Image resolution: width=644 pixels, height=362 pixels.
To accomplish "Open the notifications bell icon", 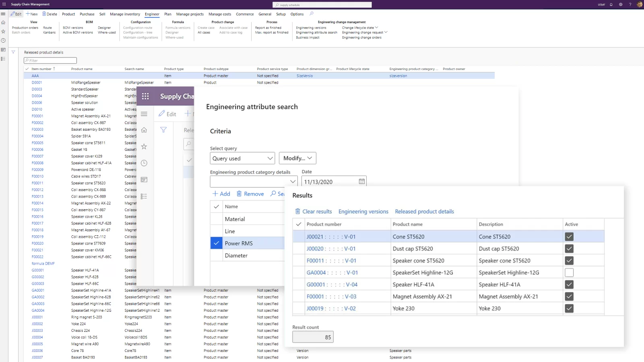I will tap(611, 4).
